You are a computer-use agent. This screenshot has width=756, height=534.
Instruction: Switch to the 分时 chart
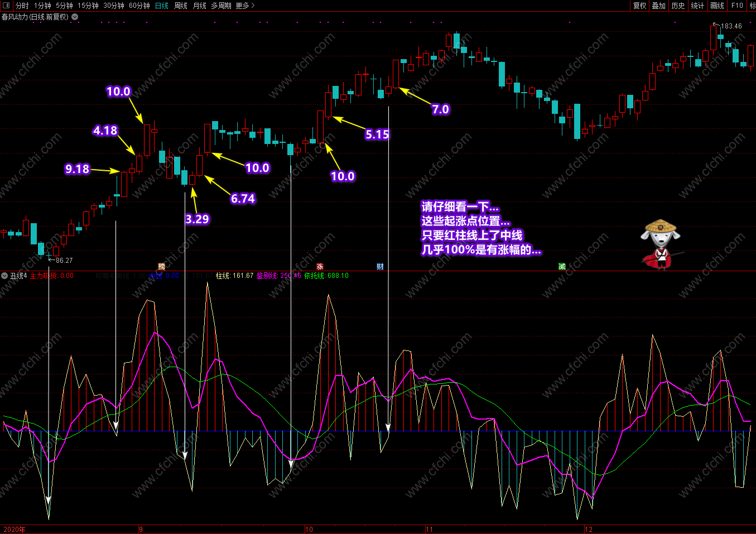(22, 6)
